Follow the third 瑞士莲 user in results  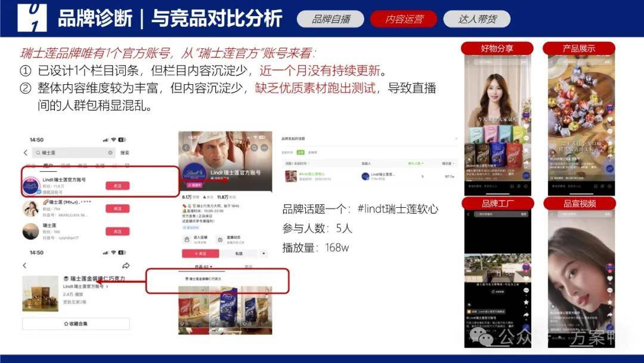point(117,232)
